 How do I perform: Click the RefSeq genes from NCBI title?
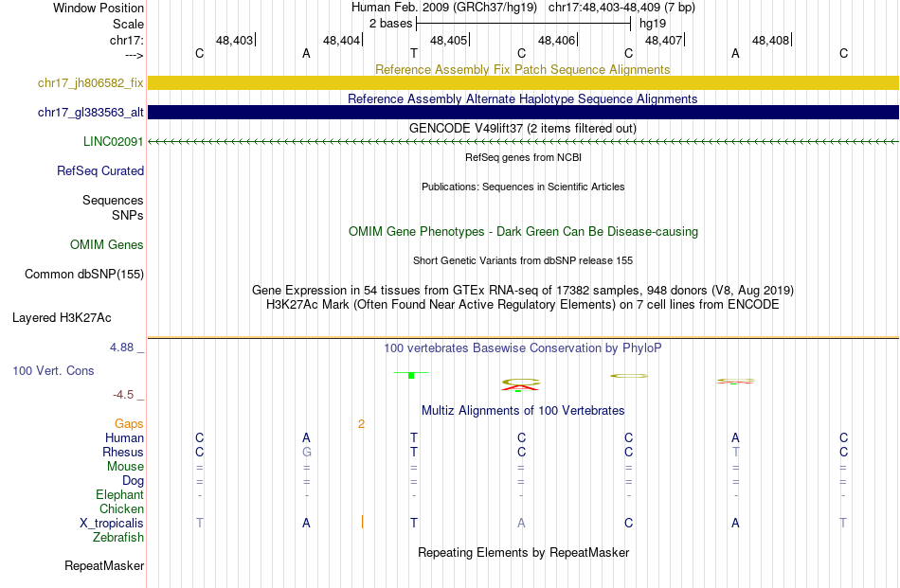point(524,157)
